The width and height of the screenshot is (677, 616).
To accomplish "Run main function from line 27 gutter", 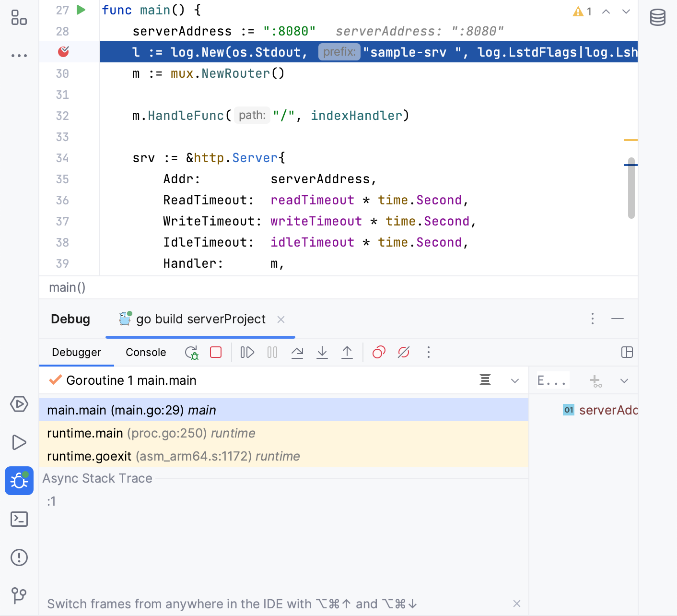I will (80, 10).
